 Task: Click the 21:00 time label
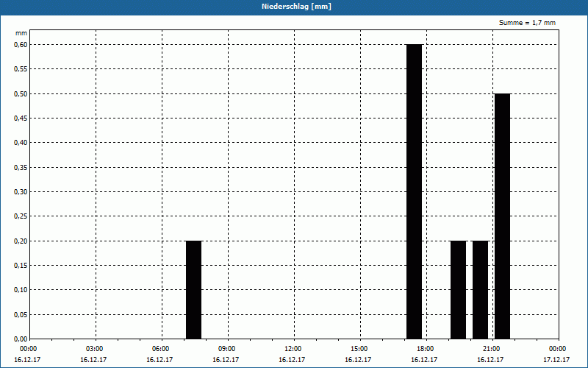click(x=492, y=349)
